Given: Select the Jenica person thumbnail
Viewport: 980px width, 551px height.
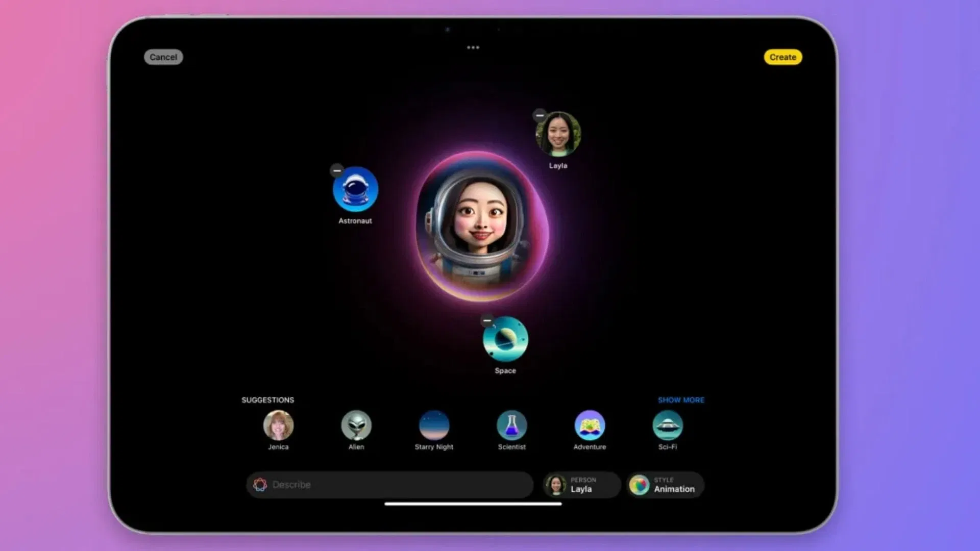Looking at the screenshot, I should click(x=278, y=425).
